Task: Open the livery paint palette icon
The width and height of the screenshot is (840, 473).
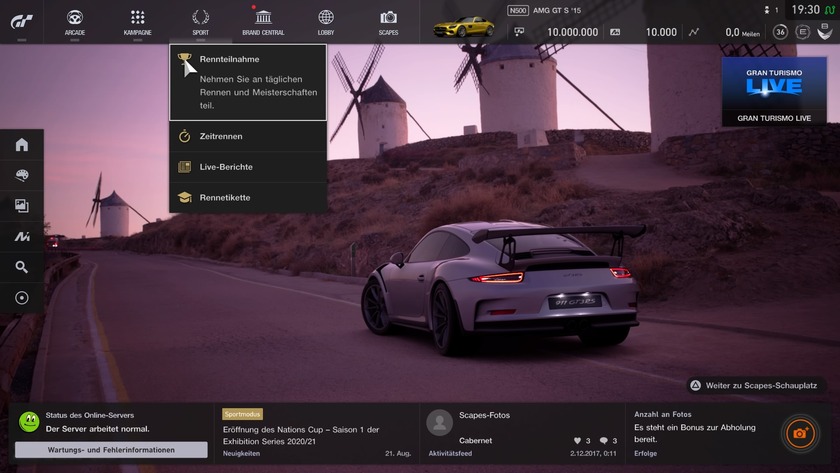Action: pos(22,175)
